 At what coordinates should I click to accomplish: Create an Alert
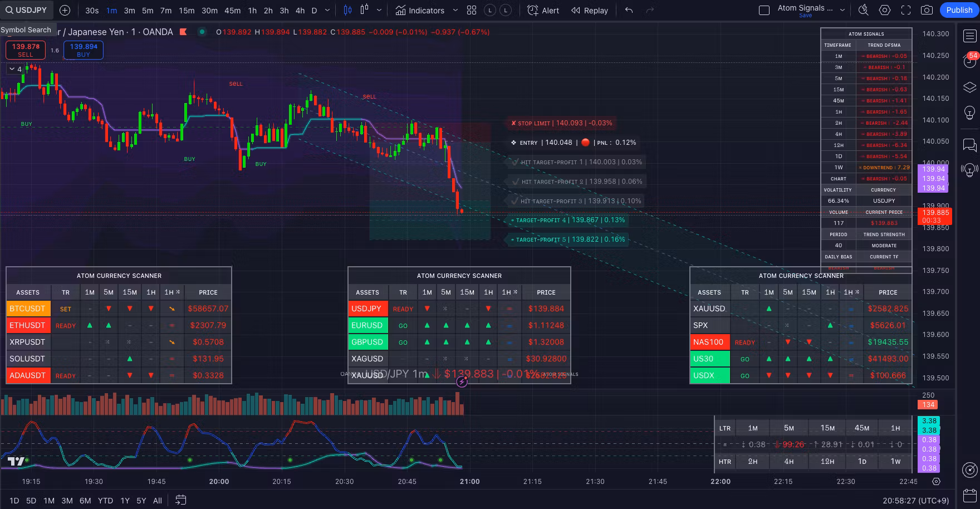coord(543,11)
